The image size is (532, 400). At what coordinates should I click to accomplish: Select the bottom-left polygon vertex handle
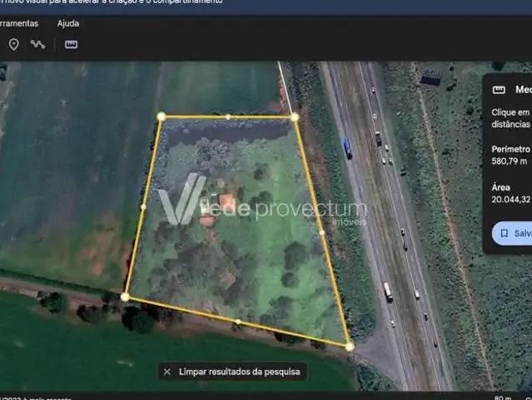click(125, 297)
